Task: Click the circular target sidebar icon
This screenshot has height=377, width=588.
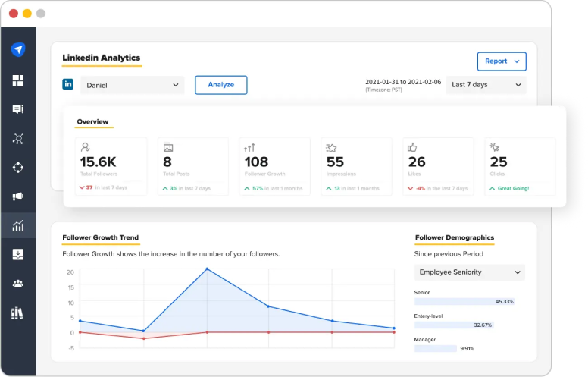Action: [18, 168]
